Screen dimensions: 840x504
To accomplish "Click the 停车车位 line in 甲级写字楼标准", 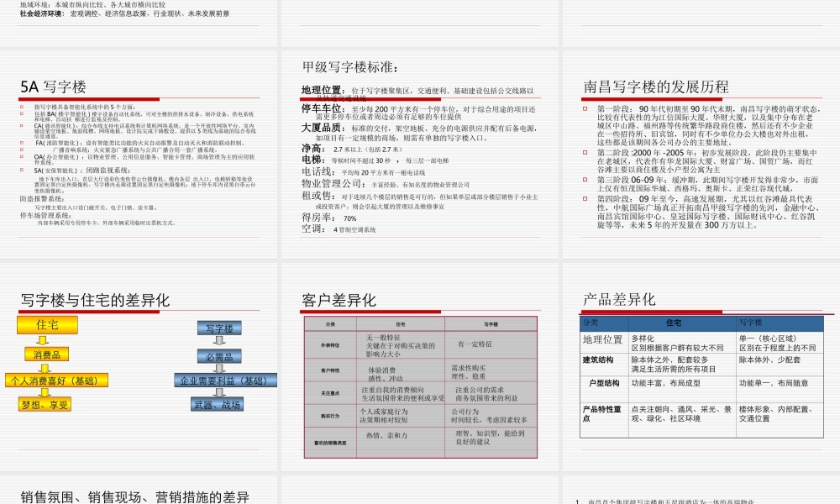I will coord(418,113).
